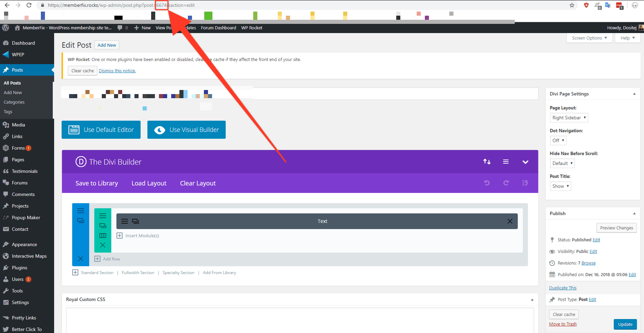
Task: Click Use Default Editor button
Action: coord(101,130)
